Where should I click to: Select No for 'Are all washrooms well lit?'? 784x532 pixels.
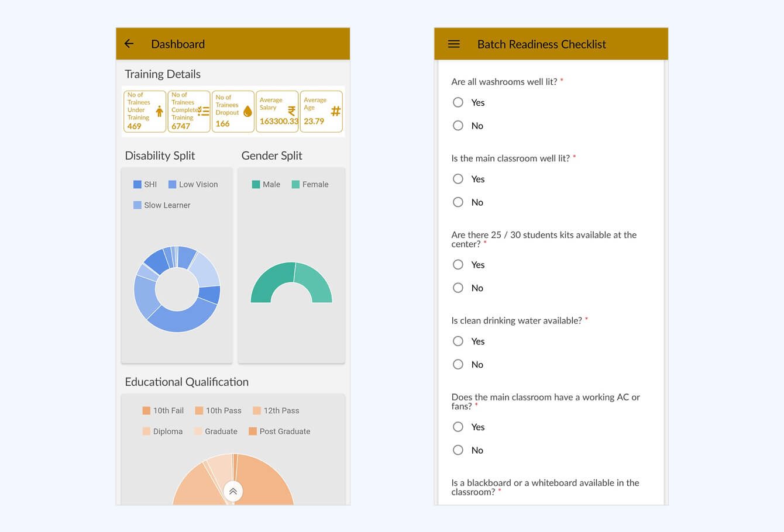pos(458,125)
